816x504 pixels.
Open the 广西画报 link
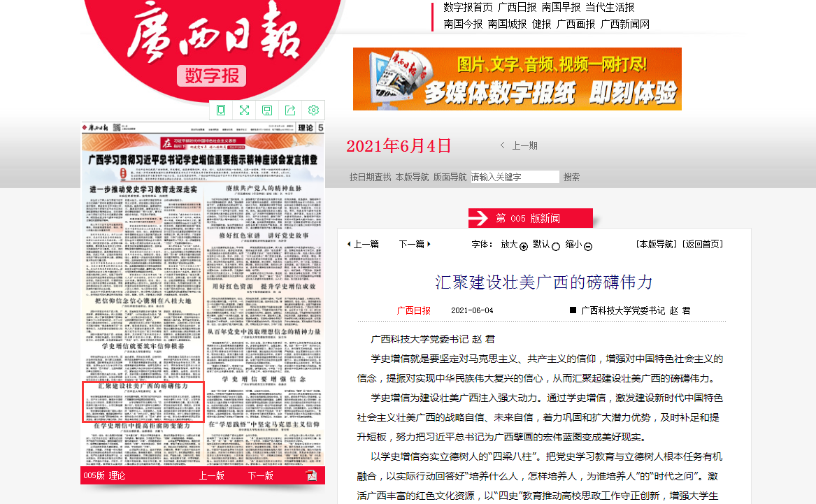pos(576,24)
